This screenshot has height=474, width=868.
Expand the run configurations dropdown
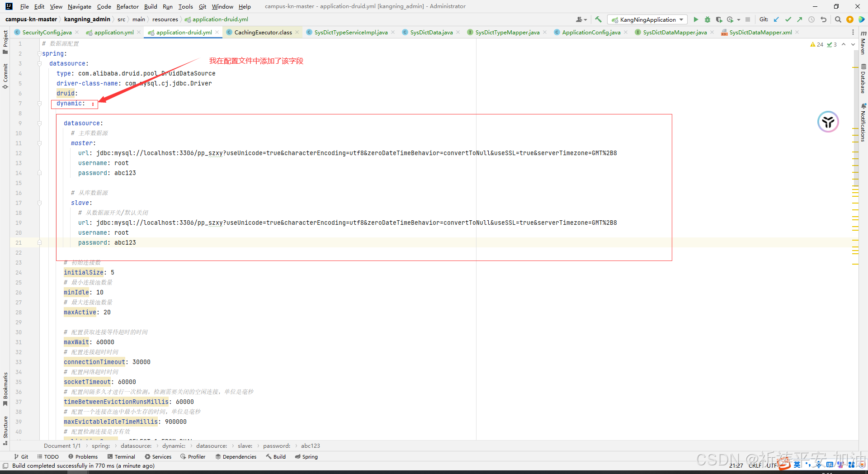682,19
